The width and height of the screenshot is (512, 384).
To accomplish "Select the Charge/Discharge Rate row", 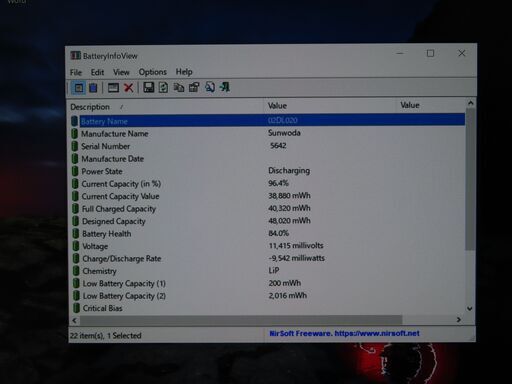I will pos(268,258).
